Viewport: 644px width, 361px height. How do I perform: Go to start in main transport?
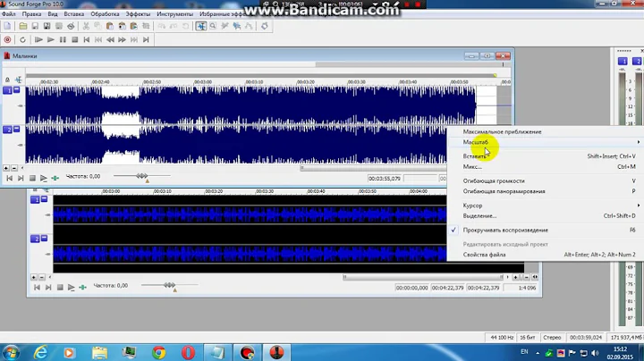tap(86, 40)
